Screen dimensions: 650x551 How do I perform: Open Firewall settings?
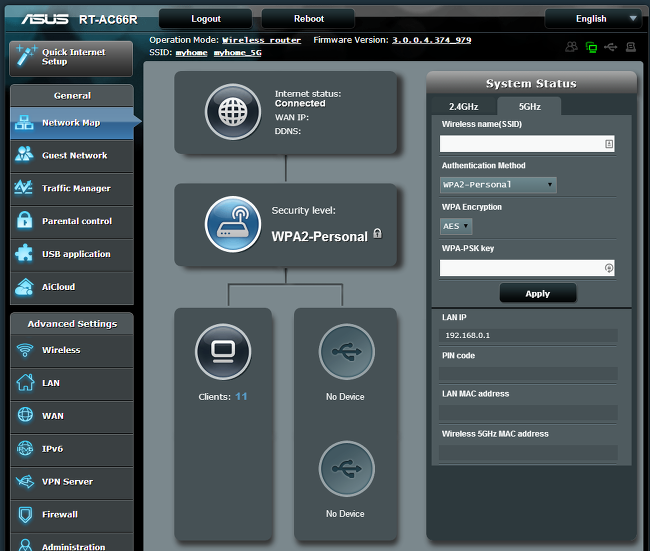72,515
